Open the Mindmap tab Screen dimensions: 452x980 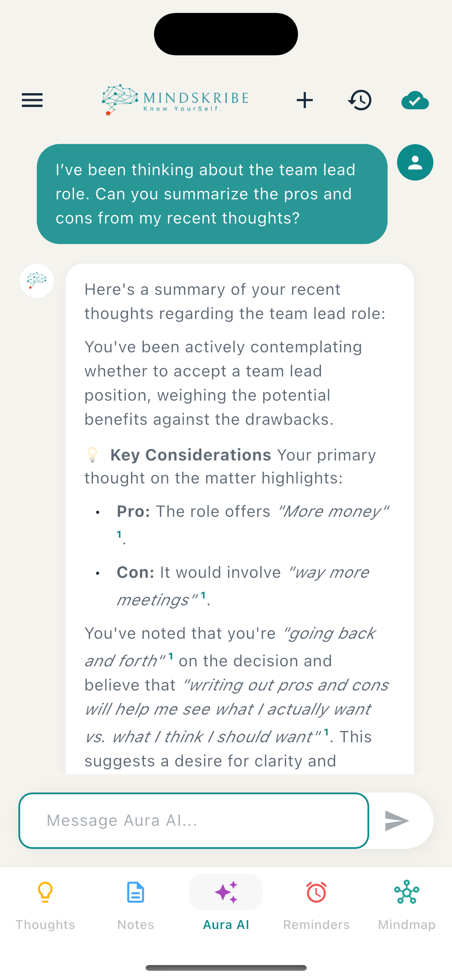[x=407, y=906]
